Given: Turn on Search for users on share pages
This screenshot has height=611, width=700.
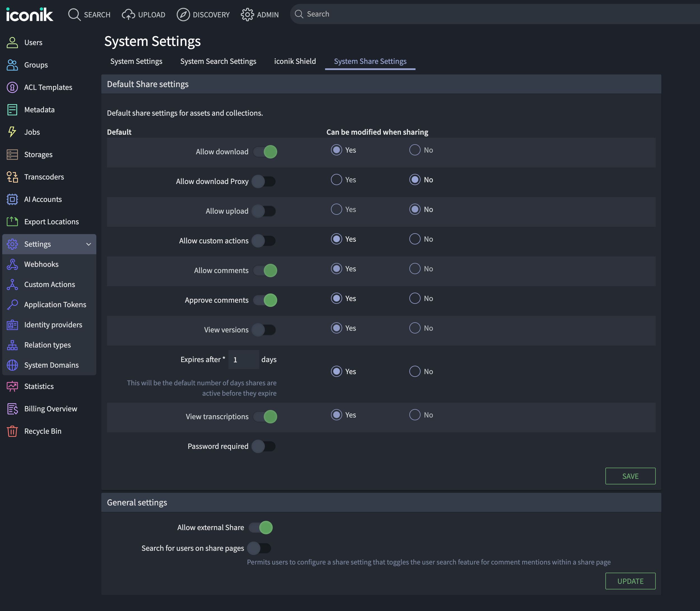Looking at the screenshot, I should coord(259,548).
